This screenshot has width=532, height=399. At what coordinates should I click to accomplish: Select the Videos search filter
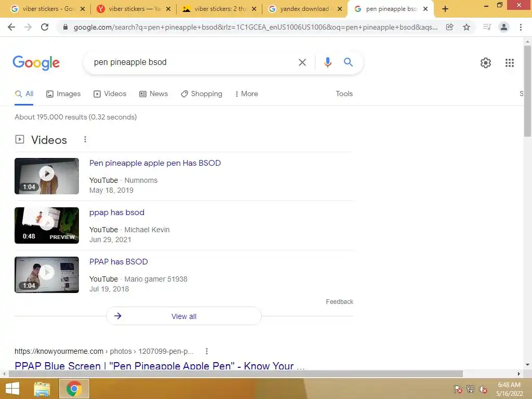[110, 94]
